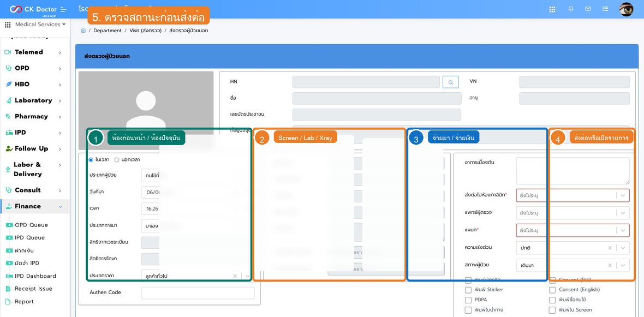Click the home icon in breadcrumb
Viewport: 644px width, 317px height.
(84, 31)
